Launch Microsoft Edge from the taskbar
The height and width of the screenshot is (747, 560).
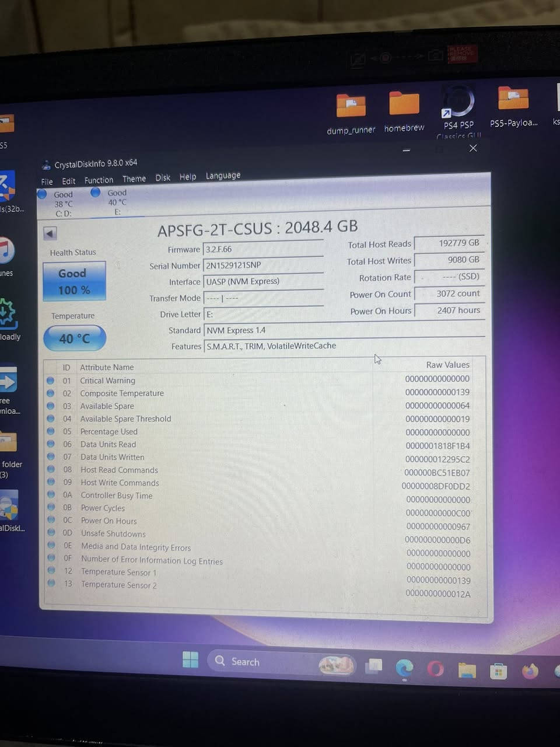404,668
